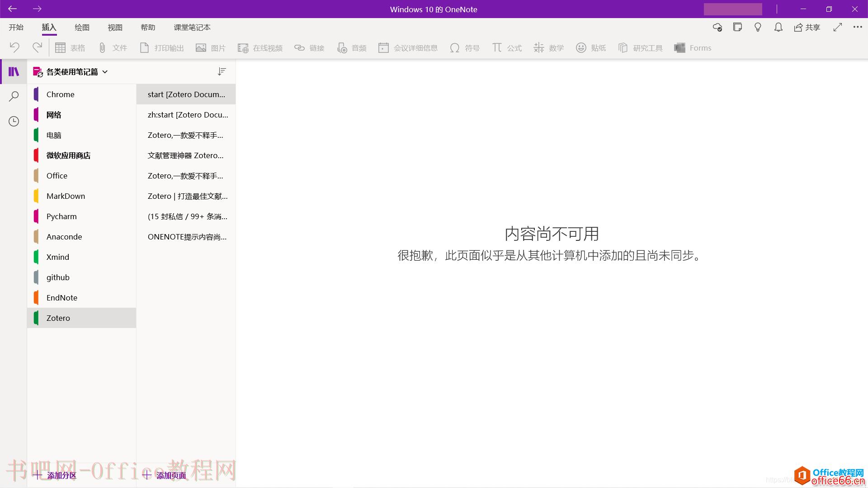Select the Chrome section
The height and width of the screenshot is (488, 868).
coord(82,94)
